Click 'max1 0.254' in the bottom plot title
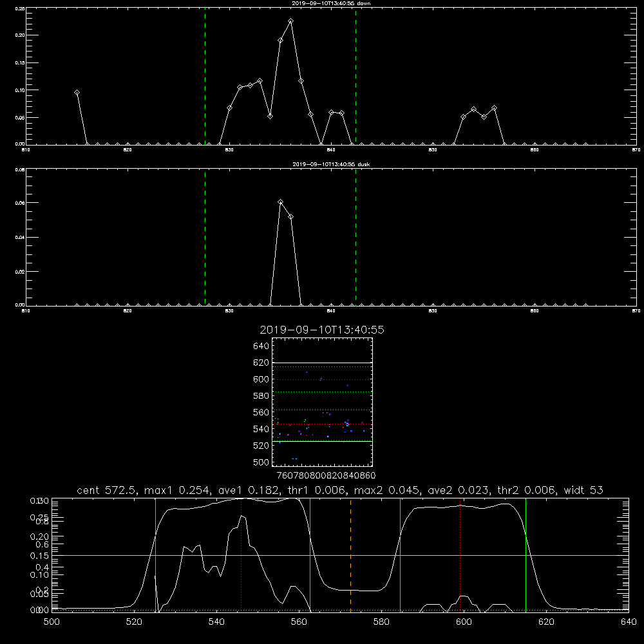This screenshot has height=644, width=644. pos(178,490)
